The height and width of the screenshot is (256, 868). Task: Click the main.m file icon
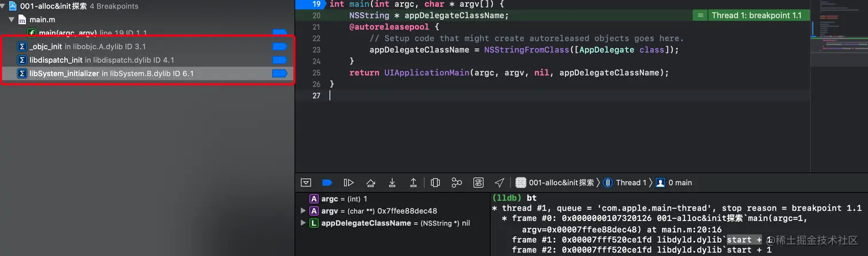click(22, 20)
